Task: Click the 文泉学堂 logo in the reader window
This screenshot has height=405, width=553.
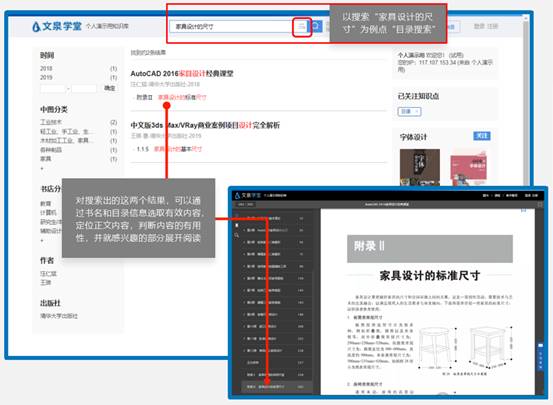Action: pos(247,195)
